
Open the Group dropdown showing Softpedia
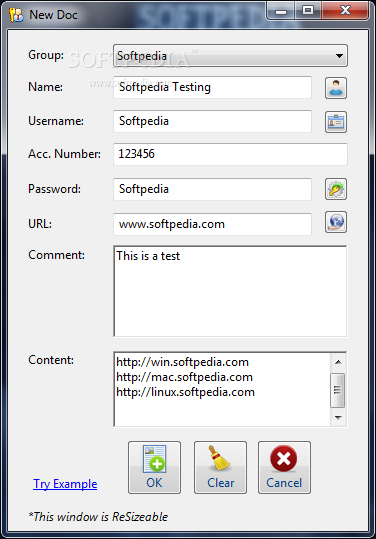[x=230, y=55]
